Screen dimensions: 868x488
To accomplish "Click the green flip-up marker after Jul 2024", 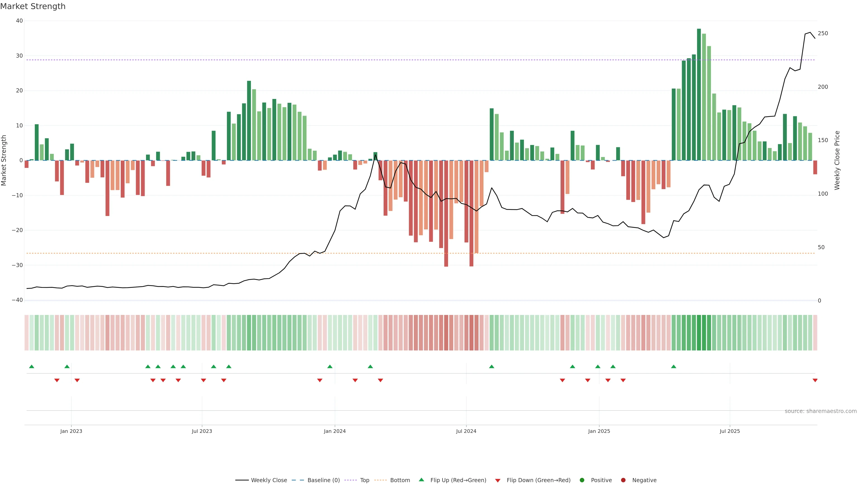I will pyautogui.click(x=492, y=366).
